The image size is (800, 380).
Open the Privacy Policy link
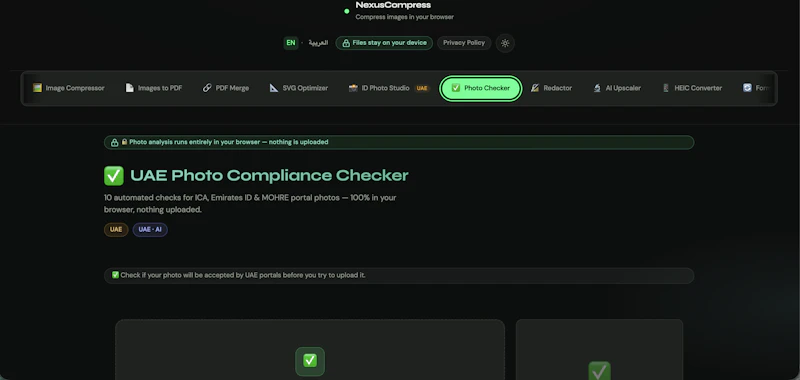(x=464, y=43)
